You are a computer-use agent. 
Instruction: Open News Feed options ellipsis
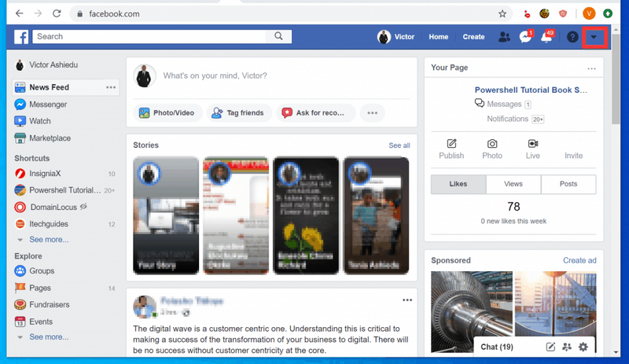pyautogui.click(x=111, y=87)
